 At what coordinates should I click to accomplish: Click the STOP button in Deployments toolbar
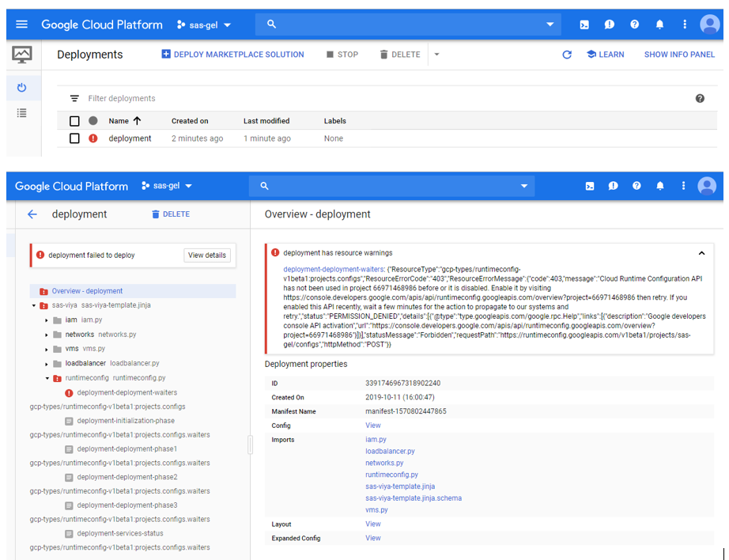coord(342,55)
